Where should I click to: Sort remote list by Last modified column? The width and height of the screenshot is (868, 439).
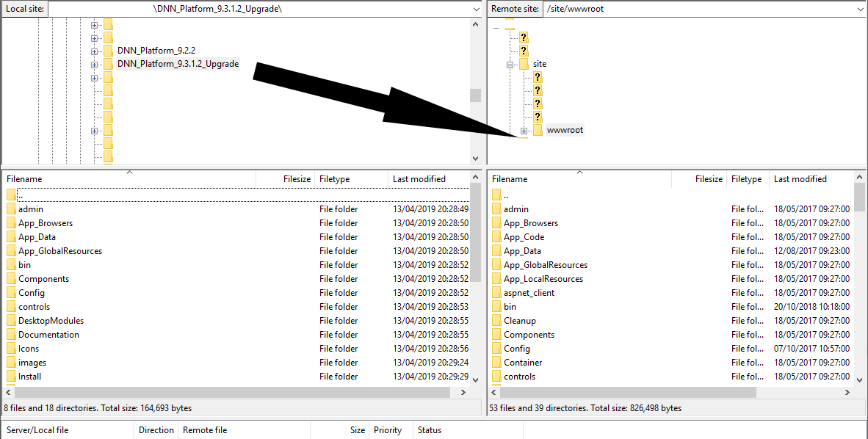click(x=811, y=179)
